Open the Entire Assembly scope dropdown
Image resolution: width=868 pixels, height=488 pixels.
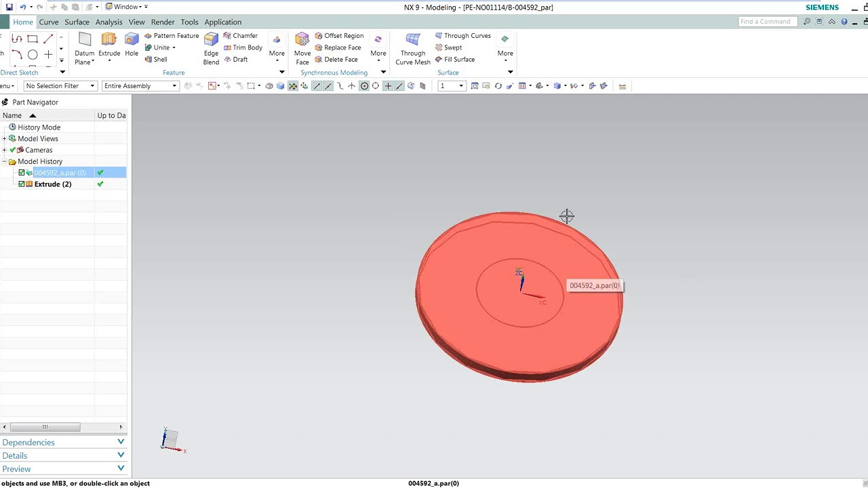click(140, 86)
